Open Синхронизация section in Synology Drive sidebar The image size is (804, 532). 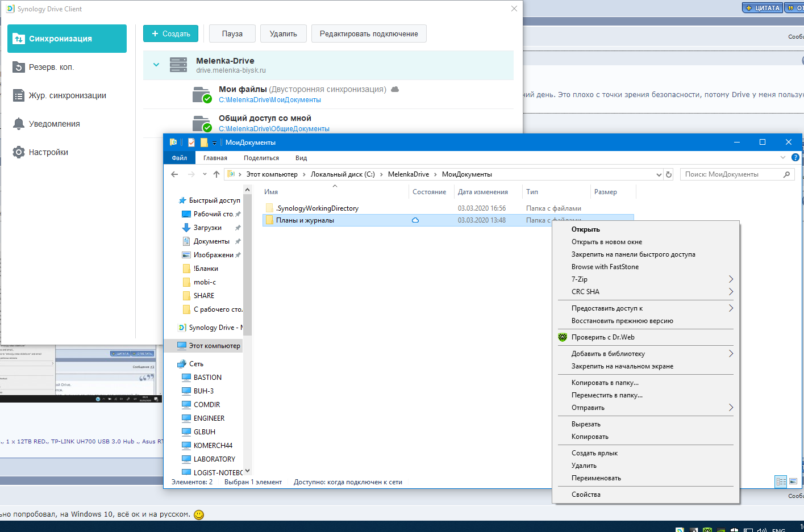(x=67, y=39)
